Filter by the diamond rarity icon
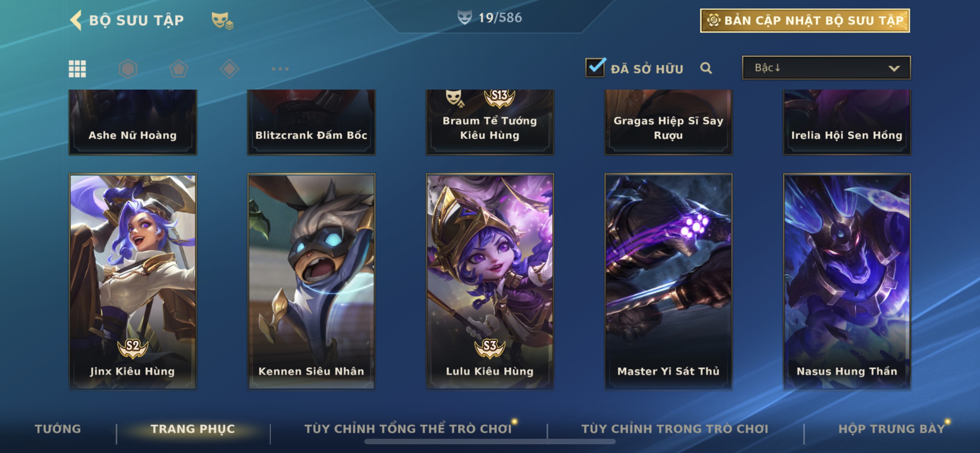The image size is (980, 453). [229, 69]
